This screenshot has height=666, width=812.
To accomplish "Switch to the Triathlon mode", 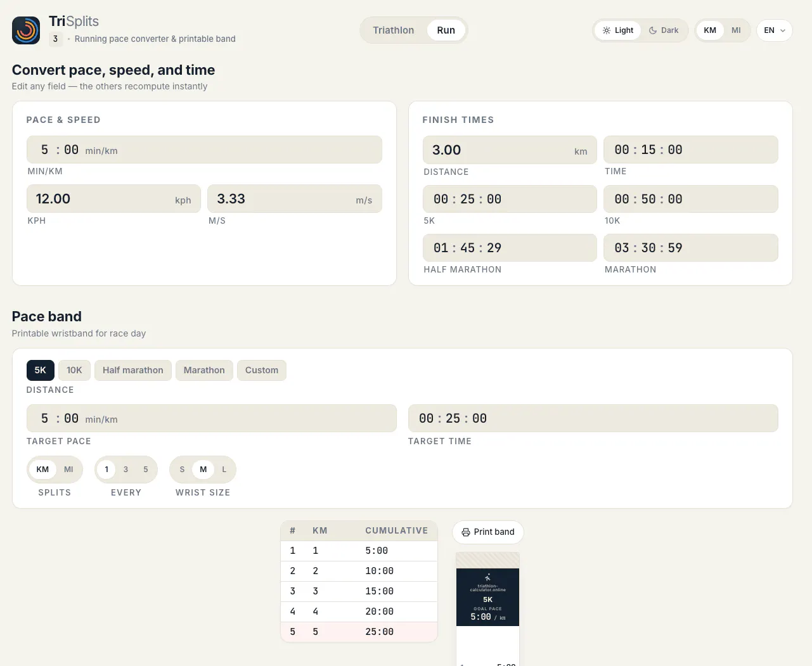I will [x=393, y=30].
